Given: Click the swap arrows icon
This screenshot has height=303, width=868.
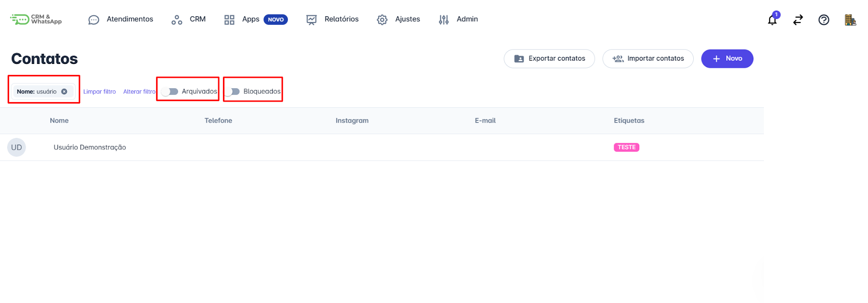Looking at the screenshot, I should (x=798, y=20).
